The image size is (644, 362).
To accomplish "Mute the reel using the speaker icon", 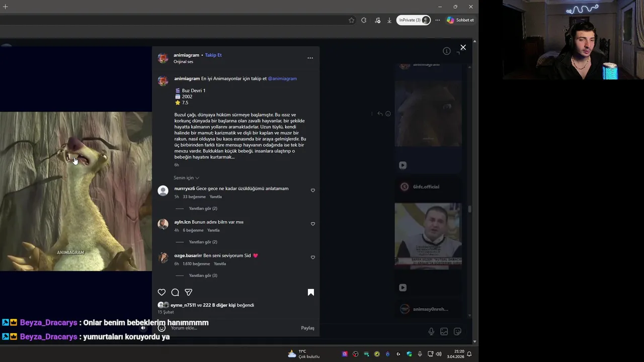I will click(x=143, y=328).
